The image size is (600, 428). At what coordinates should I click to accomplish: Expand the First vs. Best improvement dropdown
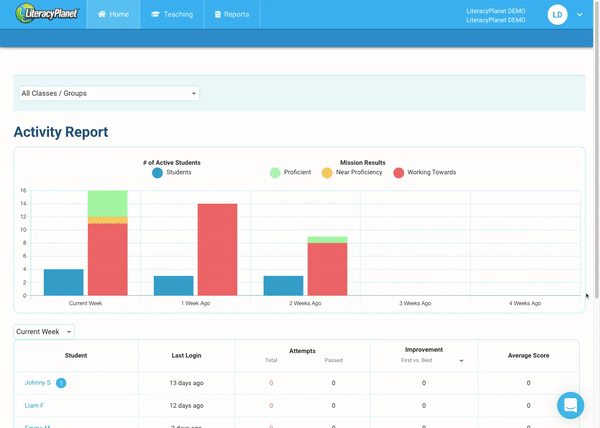click(x=461, y=360)
